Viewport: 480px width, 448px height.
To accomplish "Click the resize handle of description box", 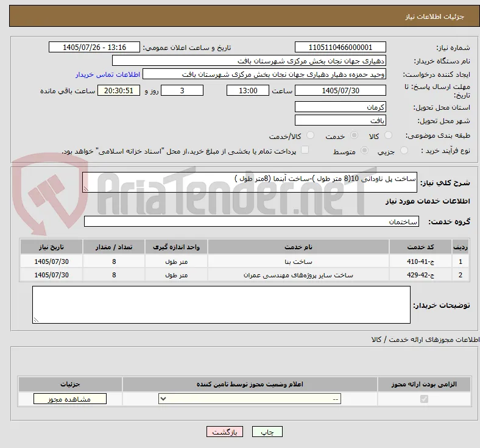I will pyautogui.click(x=86, y=189).
